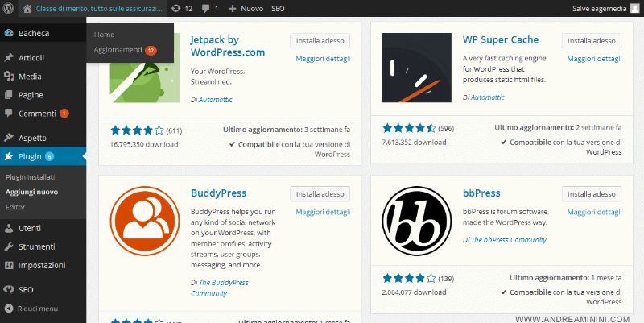
Task: Click the Plugin plug icon in sidebar
Action: point(9,156)
